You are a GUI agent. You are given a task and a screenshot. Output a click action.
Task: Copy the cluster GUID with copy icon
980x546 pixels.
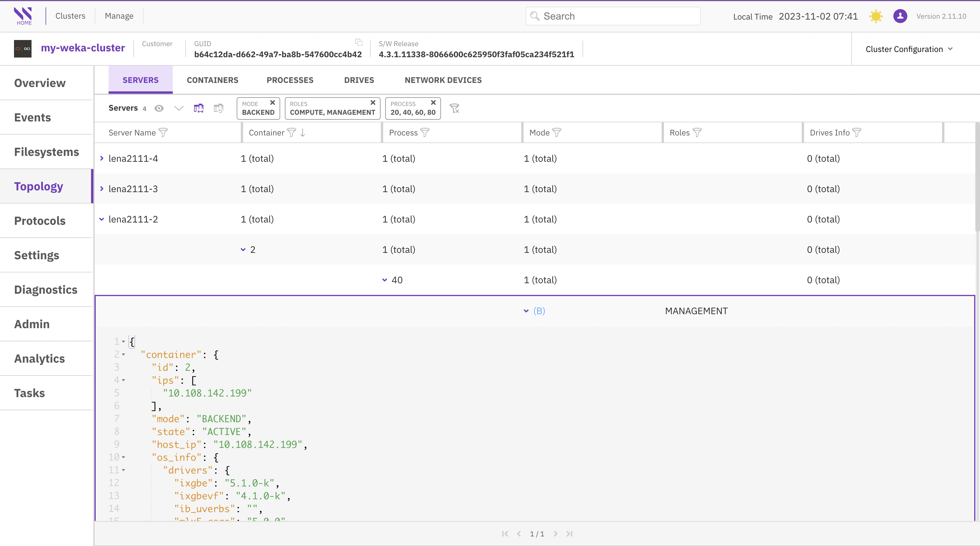[359, 42]
